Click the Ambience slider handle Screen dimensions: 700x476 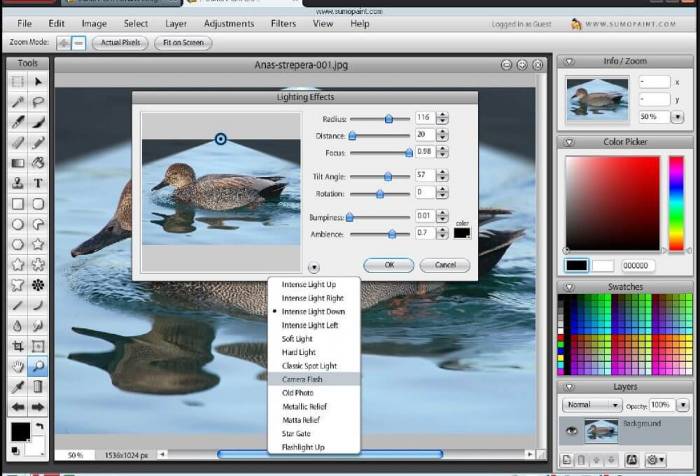pos(391,234)
